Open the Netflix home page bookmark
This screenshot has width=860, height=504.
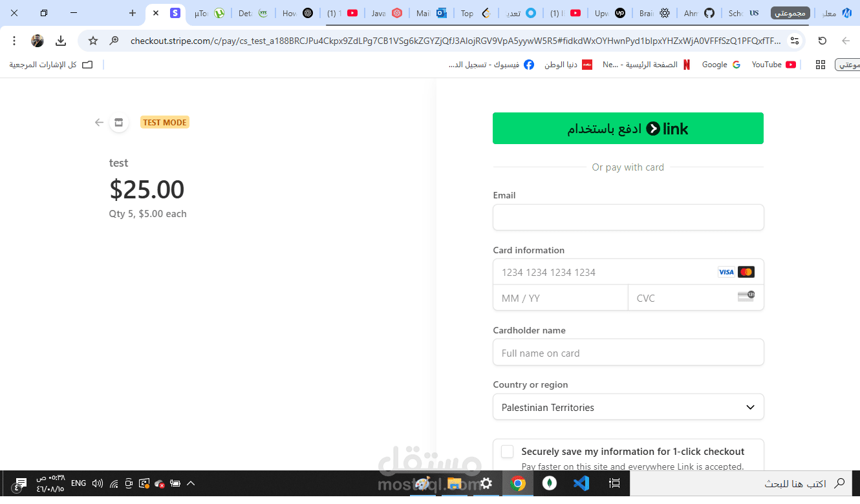[x=647, y=65]
